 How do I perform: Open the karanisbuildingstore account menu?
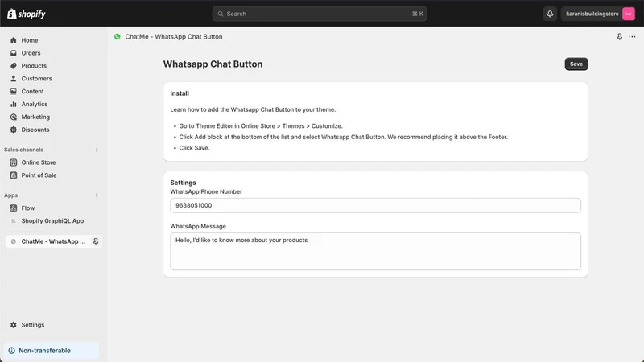click(x=598, y=14)
